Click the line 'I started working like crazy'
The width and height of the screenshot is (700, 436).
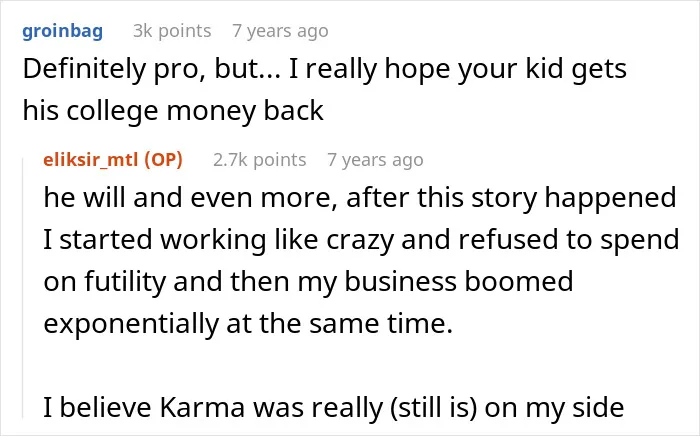point(361,240)
